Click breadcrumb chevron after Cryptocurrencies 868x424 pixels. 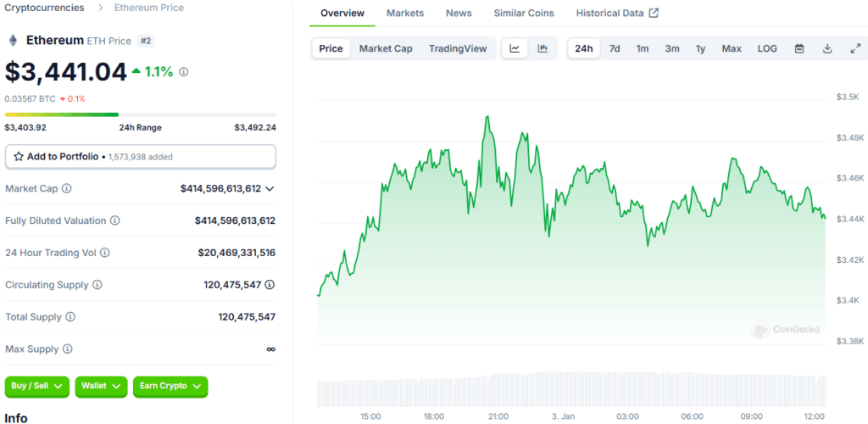pos(101,8)
